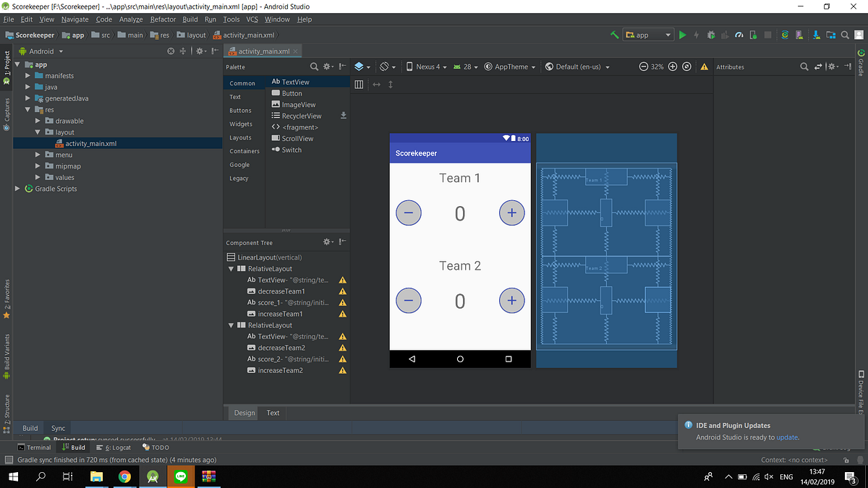This screenshot has width=868, height=488.
Task: Zoom in on the layout preview
Action: pos(672,67)
